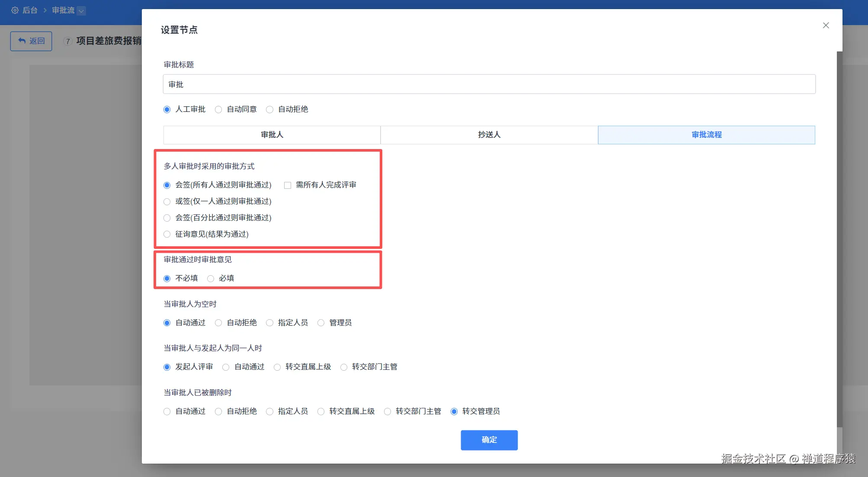Check the 需所有人完成评审 checkbox
The width and height of the screenshot is (868, 477).
tap(287, 185)
